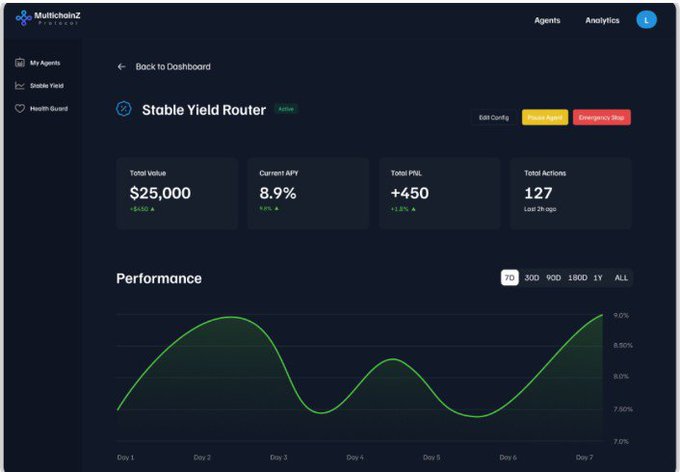The height and width of the screenshot is (472, 680).
Task: Open Analytics in top navigation
Action: pyautogui.click(x=602, y=20)
